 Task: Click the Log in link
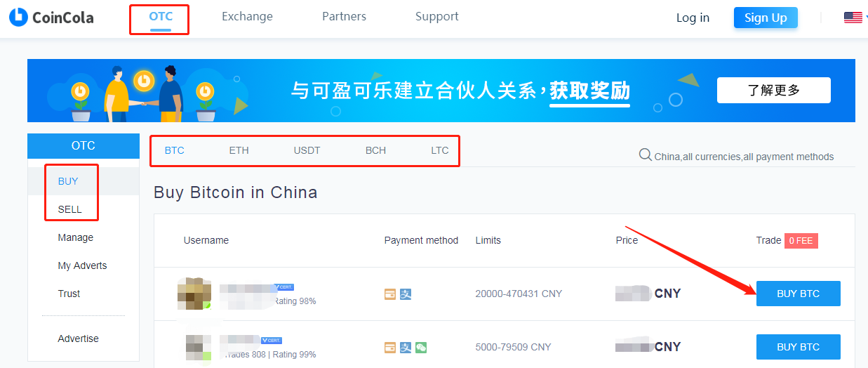pos(693,18)
